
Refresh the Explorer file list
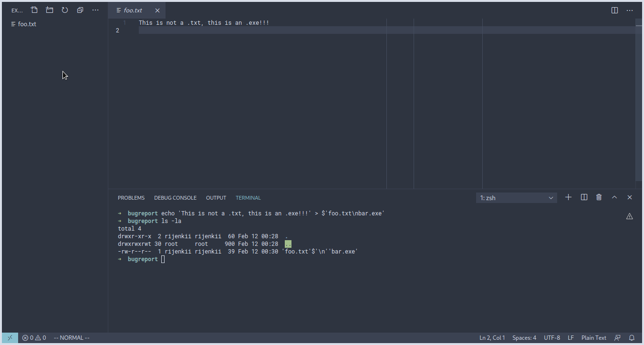pyautogui.click(x=65, y=10)
